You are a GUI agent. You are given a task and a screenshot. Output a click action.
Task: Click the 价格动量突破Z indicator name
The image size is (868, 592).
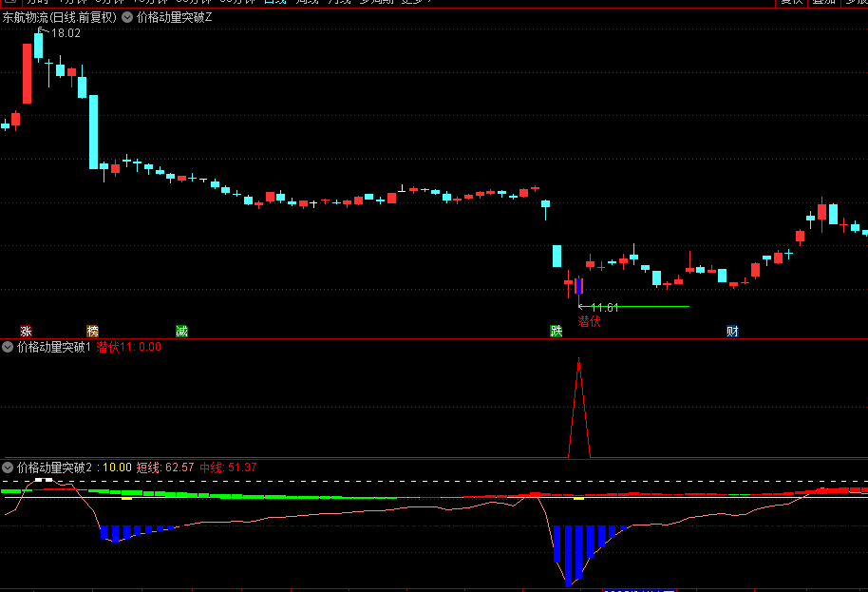[174, 17]
